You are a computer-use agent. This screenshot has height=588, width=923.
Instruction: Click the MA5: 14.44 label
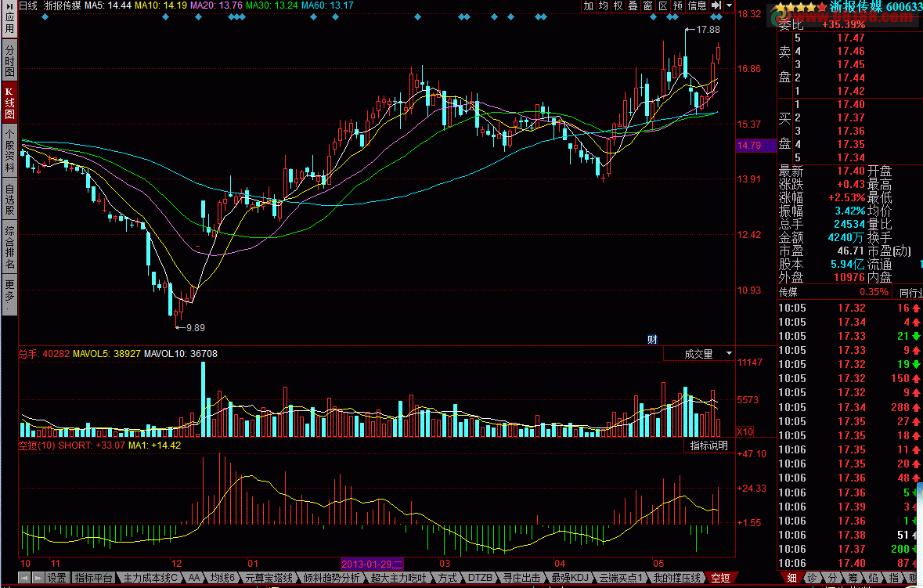pos(108,5)
